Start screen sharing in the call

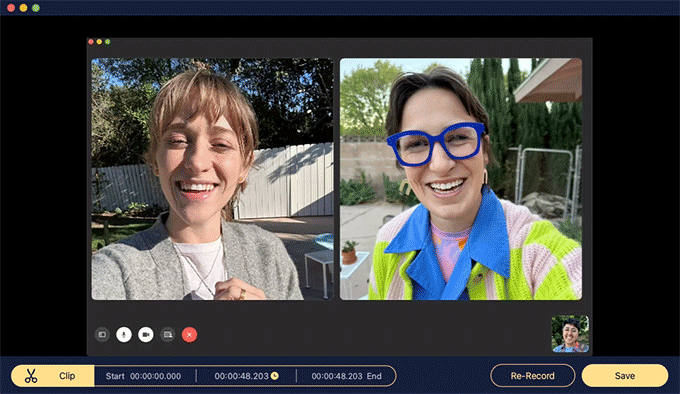pos(167,335)
